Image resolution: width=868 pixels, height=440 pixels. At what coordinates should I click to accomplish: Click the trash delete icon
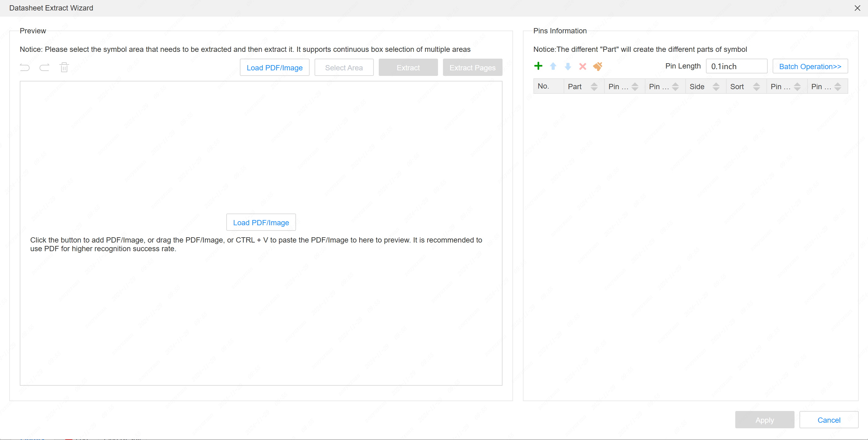64,67
